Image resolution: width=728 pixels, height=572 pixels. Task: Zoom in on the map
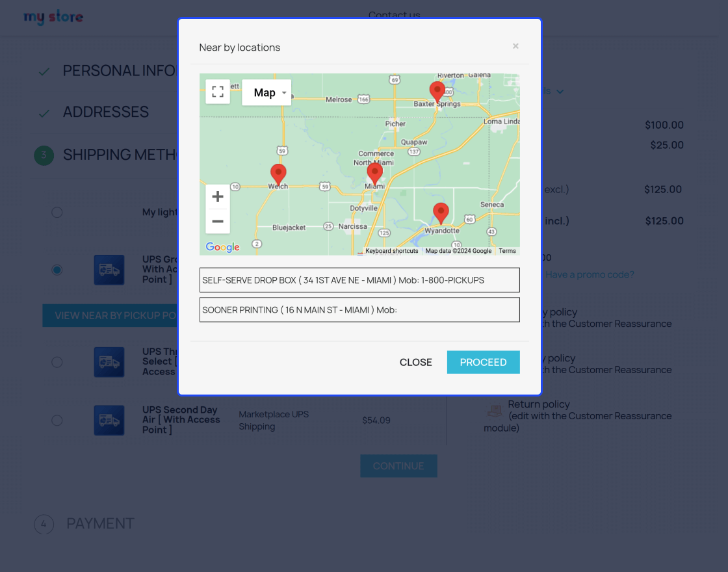[218, 197]
